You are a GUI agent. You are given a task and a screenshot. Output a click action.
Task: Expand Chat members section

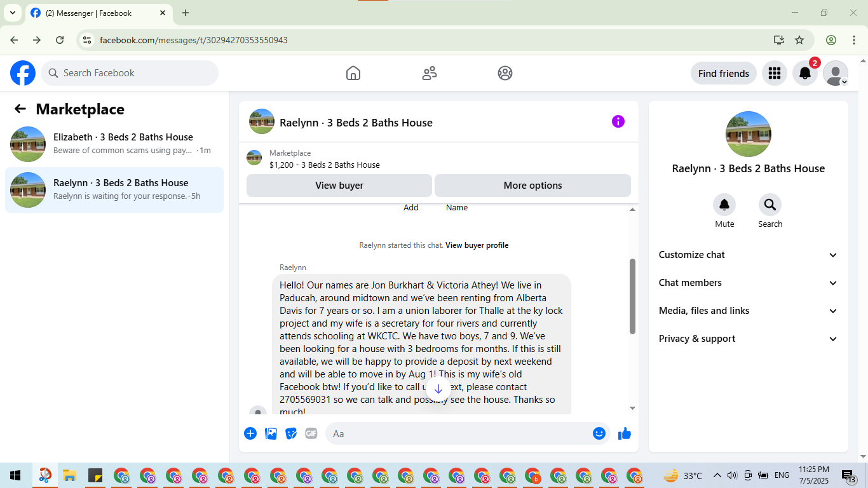(749, 283)
